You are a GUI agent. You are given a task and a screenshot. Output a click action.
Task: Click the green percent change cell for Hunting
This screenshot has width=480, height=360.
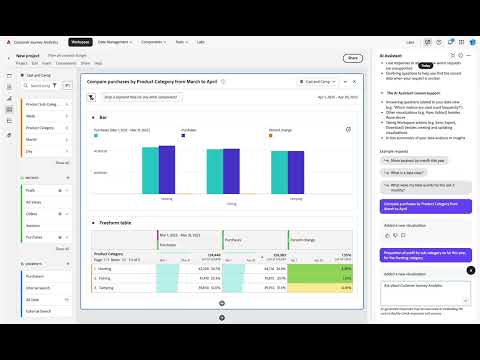tap(320, 269)
